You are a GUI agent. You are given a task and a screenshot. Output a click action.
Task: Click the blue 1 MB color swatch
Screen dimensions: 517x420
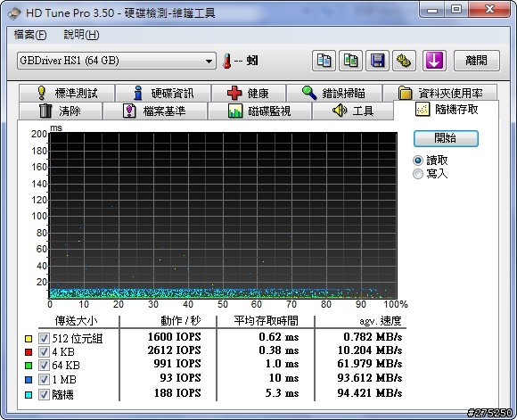pos(29,380)
